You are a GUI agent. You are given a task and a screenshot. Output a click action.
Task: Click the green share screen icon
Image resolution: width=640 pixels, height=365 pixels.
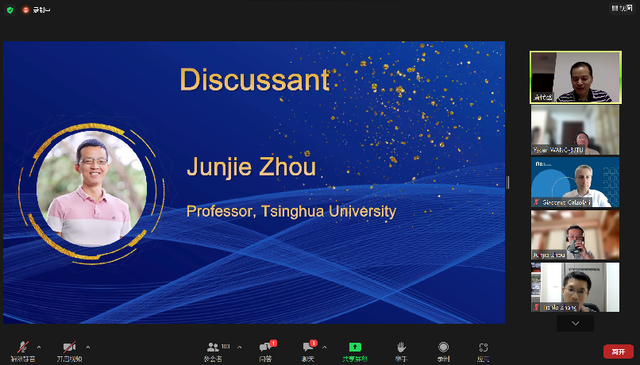pyautogui.click(x=355, y=347)
